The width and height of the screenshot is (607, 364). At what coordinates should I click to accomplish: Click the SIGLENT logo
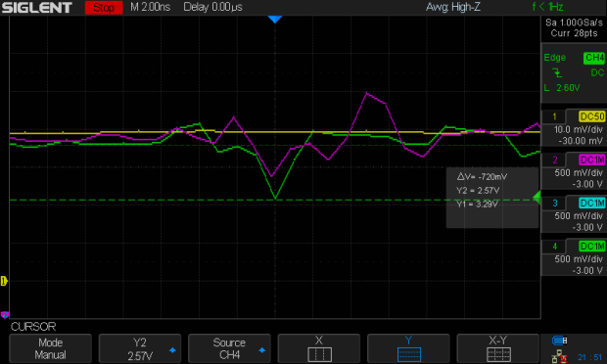(x=37, y=8)
